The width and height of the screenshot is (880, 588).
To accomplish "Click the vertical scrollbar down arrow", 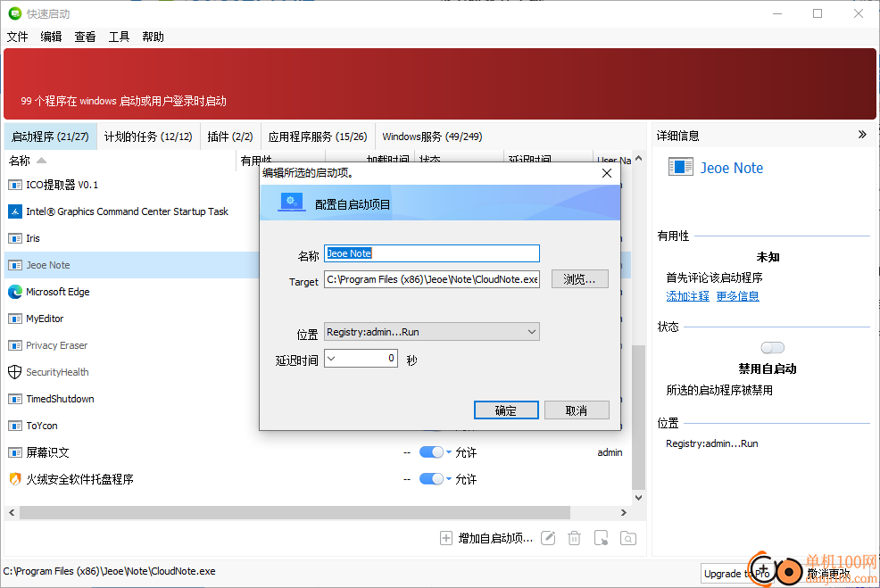I will pyautogui.click(x=638, y=498).
